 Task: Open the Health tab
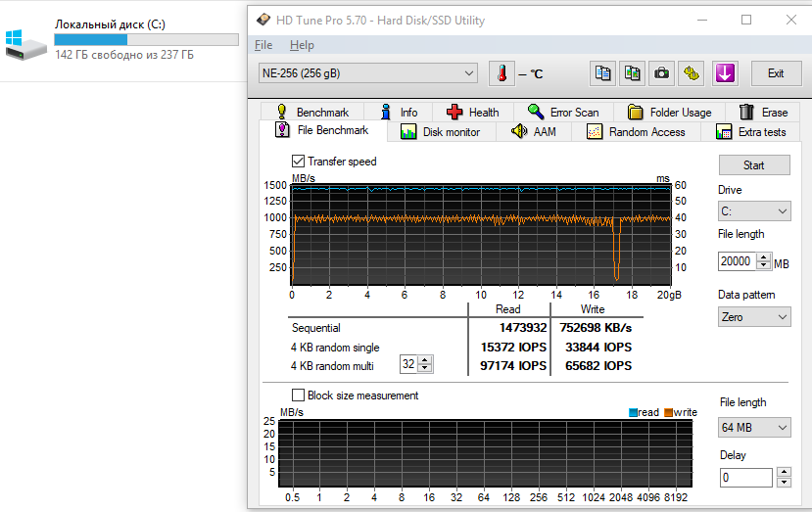click(472, 112)
